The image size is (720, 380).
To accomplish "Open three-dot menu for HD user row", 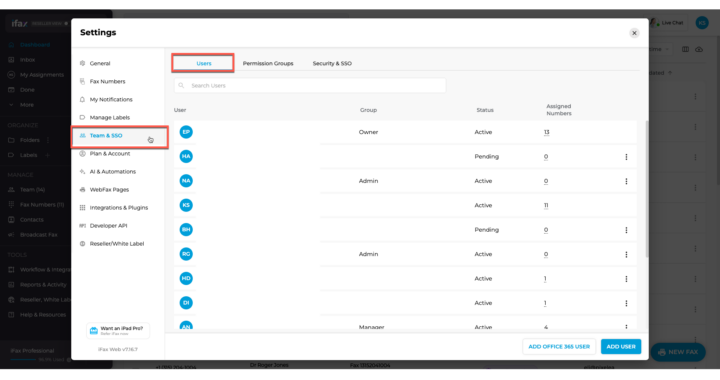I will [x=626, y=279].
